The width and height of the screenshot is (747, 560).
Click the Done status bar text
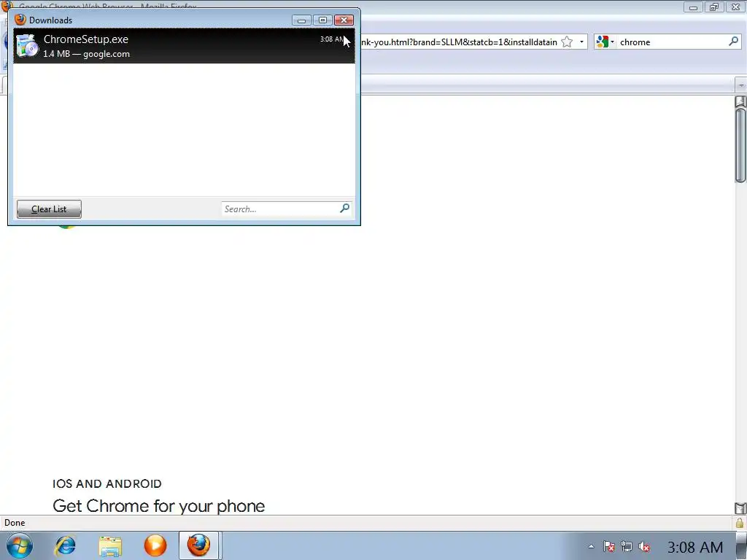[x=15, y=523]
